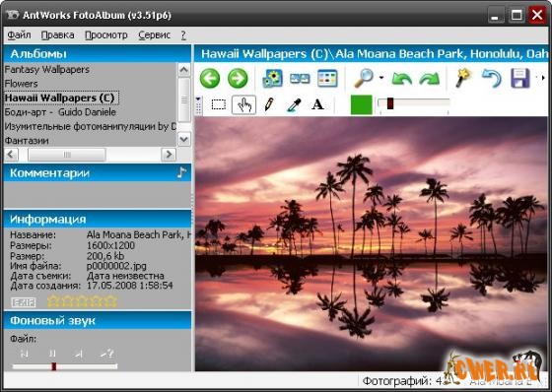Go to next photo with green forward arrow
Screen dimensions: 552x392
click(238, 78)
